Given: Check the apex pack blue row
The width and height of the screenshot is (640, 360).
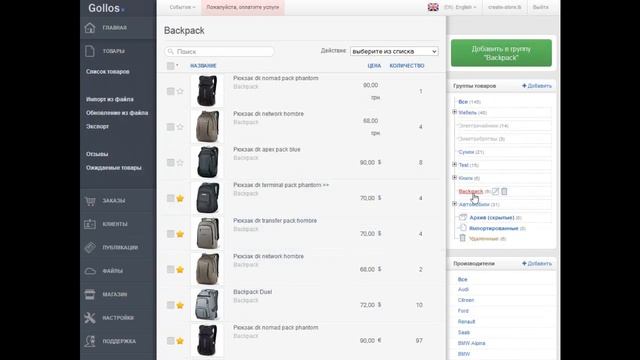Looking at the screenshot, I should coord(171,163).
